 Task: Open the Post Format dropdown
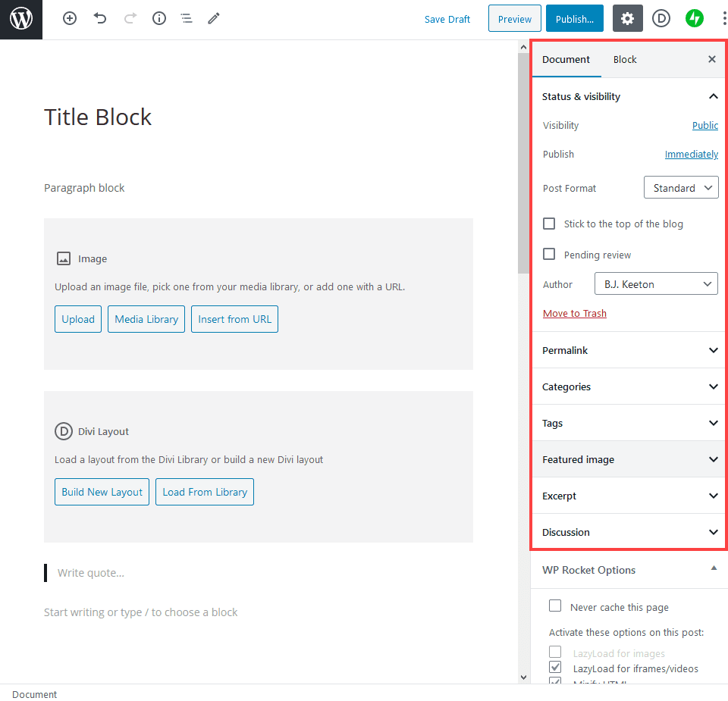[x=680, y=187]
